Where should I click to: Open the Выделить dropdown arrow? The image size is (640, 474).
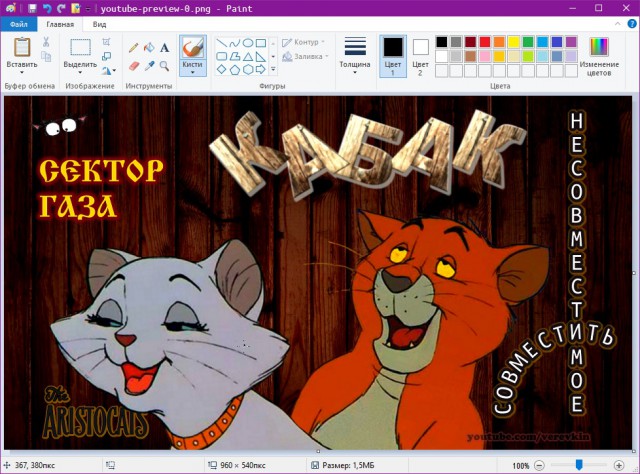80,73
